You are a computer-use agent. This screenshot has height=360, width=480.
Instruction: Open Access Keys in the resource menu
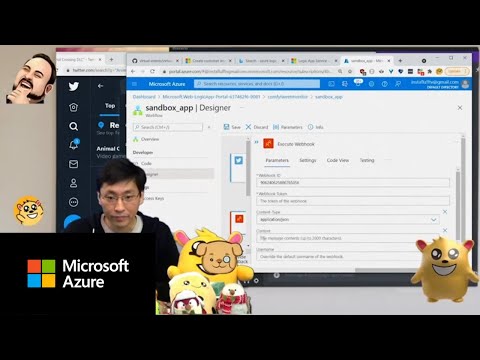[153, 198]
